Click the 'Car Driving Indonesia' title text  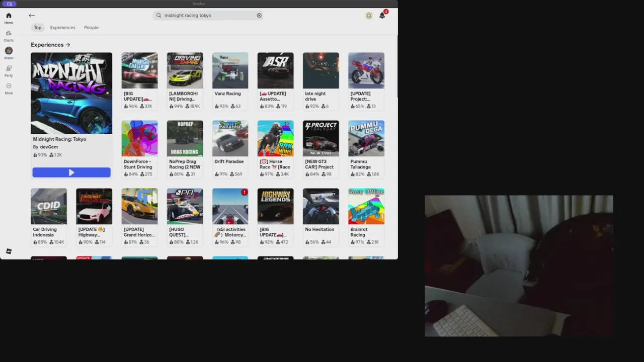(x=45, y=232)
